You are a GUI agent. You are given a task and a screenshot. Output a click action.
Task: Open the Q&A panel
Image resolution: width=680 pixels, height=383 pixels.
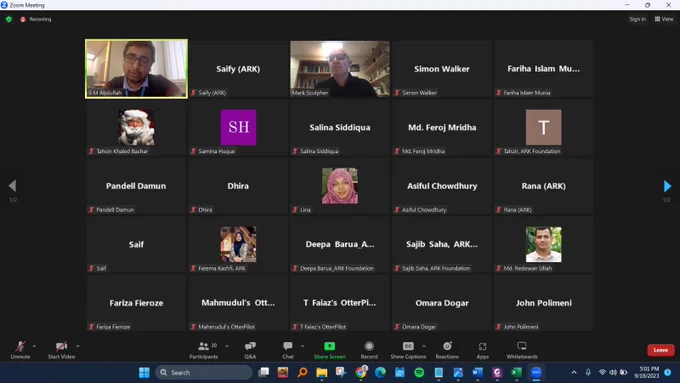click(x=250, y=350)
